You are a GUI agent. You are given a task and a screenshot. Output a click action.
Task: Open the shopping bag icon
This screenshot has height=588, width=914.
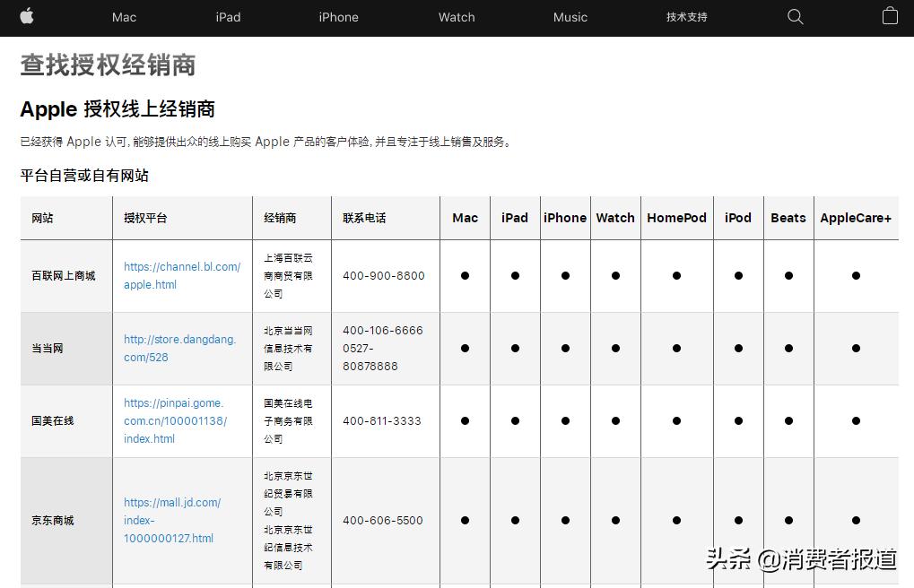889,16
